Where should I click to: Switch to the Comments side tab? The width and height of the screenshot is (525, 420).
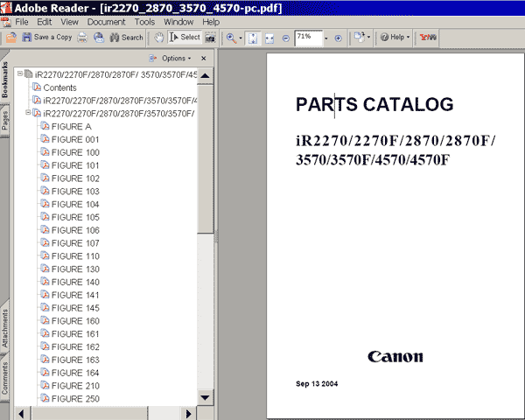point(4,379)
